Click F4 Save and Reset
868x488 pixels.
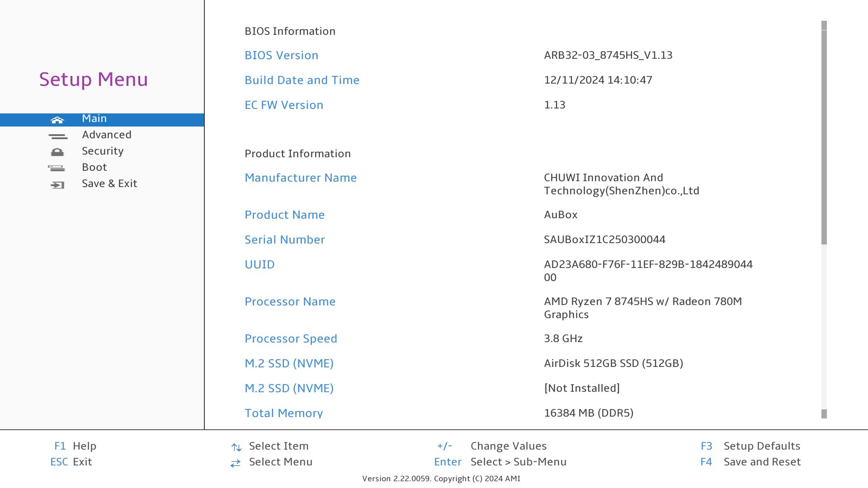pos(750,462)
